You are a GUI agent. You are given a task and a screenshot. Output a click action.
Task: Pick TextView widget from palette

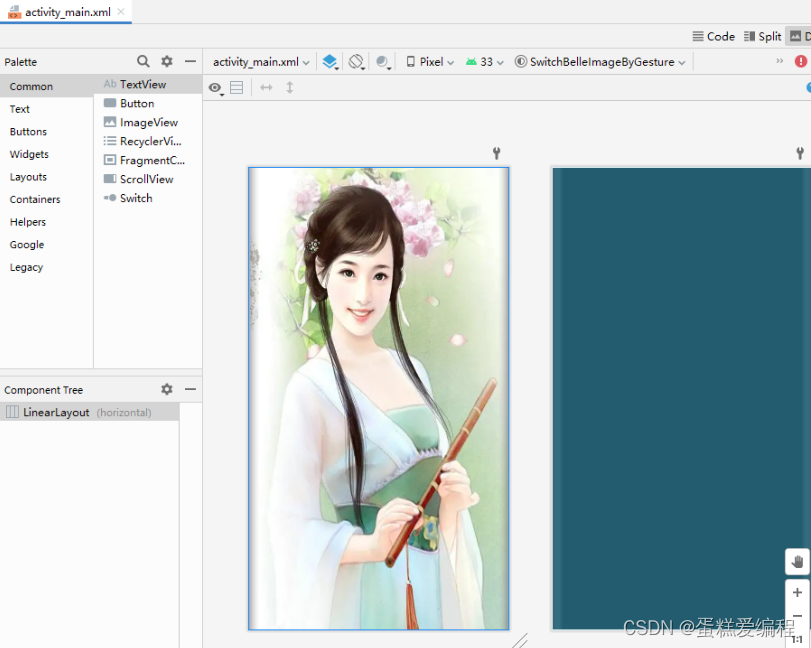tap(148, 84)
